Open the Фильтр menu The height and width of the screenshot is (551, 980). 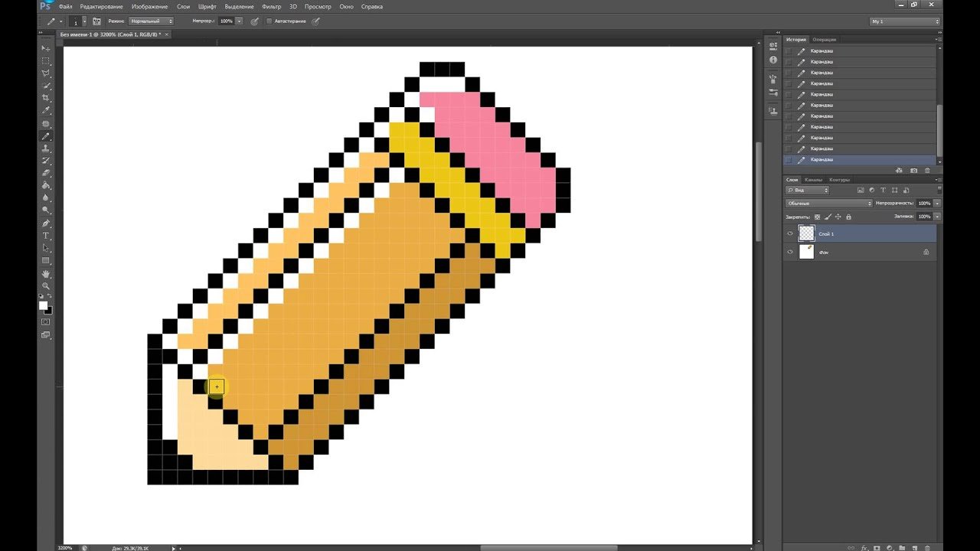click(271, 6)
